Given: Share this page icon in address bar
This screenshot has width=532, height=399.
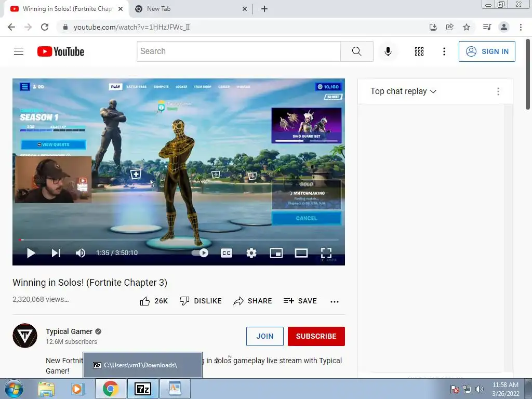Looking at the screenshot, I should click(449, 27).
